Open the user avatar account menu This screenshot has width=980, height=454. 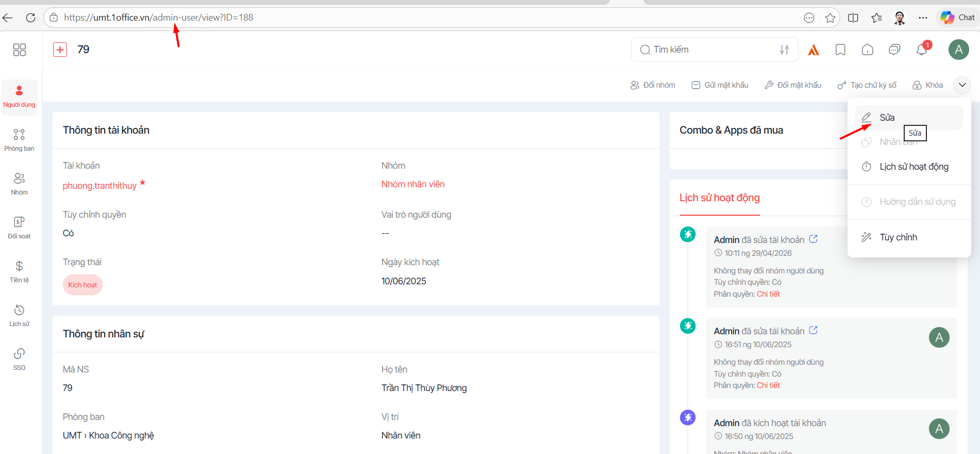click(x=958, y=50)
